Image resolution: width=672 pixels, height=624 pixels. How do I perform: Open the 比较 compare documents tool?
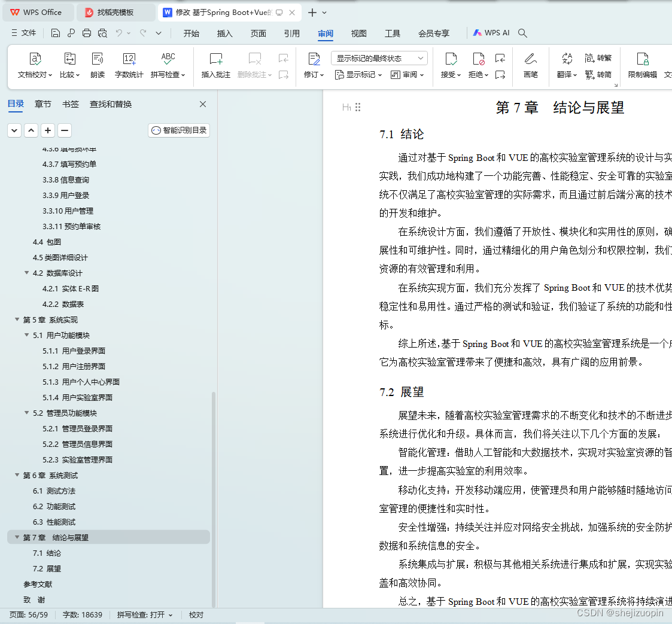point(70,65)
